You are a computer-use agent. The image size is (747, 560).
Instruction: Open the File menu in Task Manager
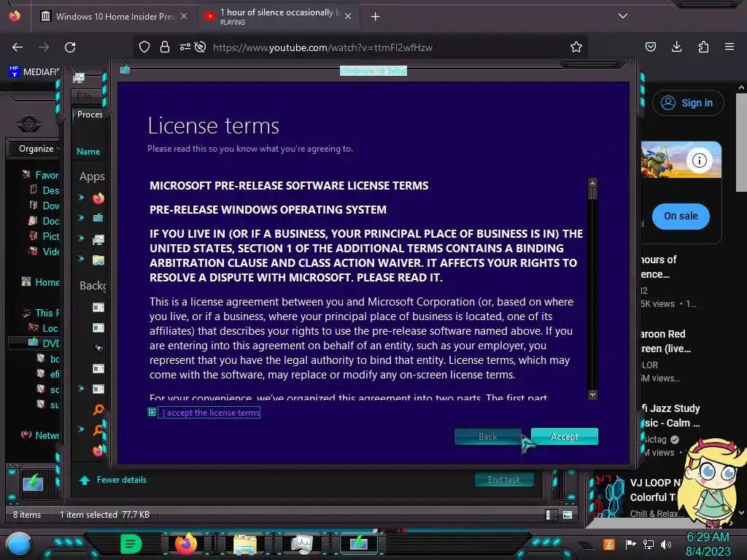coord(85,96)
